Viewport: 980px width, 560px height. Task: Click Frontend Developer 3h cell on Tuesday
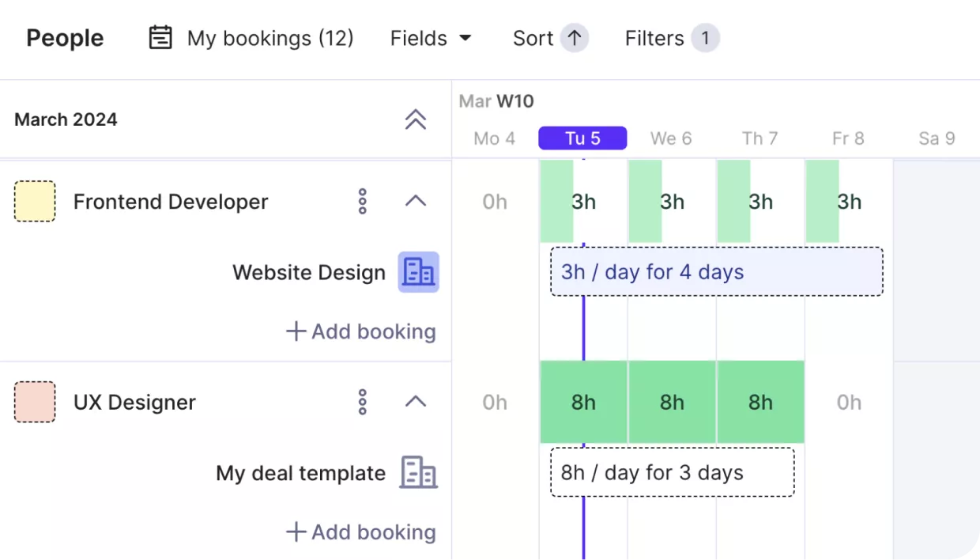pos(583,202)
